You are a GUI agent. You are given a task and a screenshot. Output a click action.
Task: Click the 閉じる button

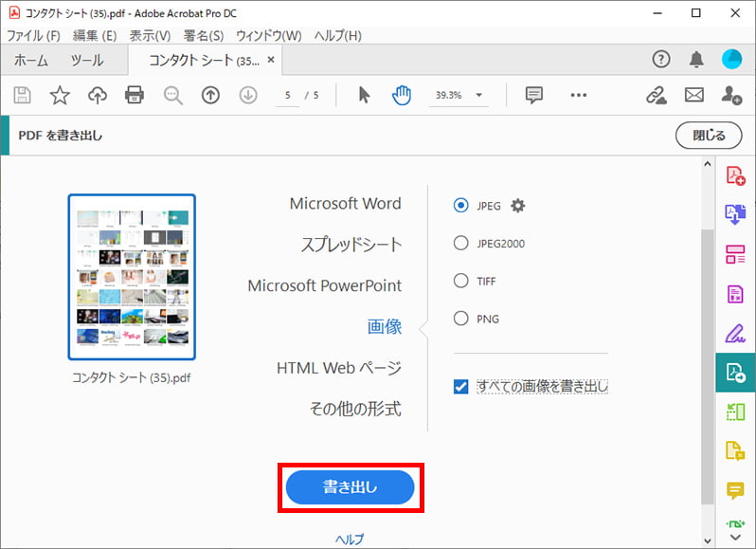tap(709, 136)
